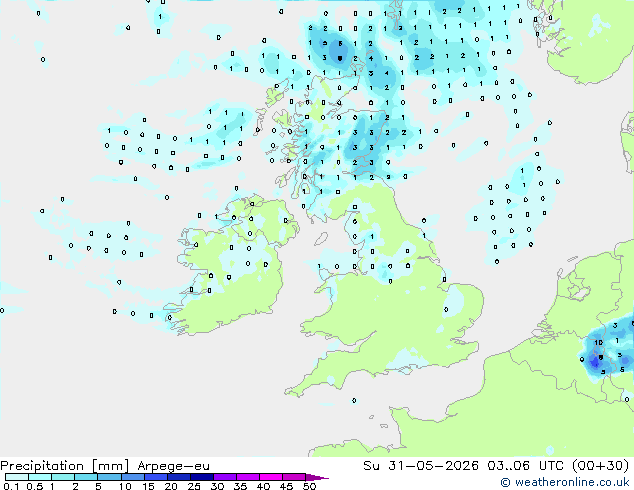Screen dimensions: 634x490
Task: Click the legend's over-50 arrow tip
Action: (317, 477)
